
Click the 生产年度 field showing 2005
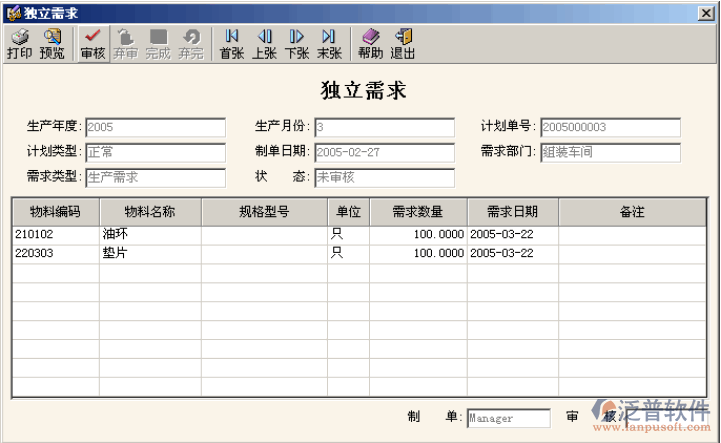155,128
